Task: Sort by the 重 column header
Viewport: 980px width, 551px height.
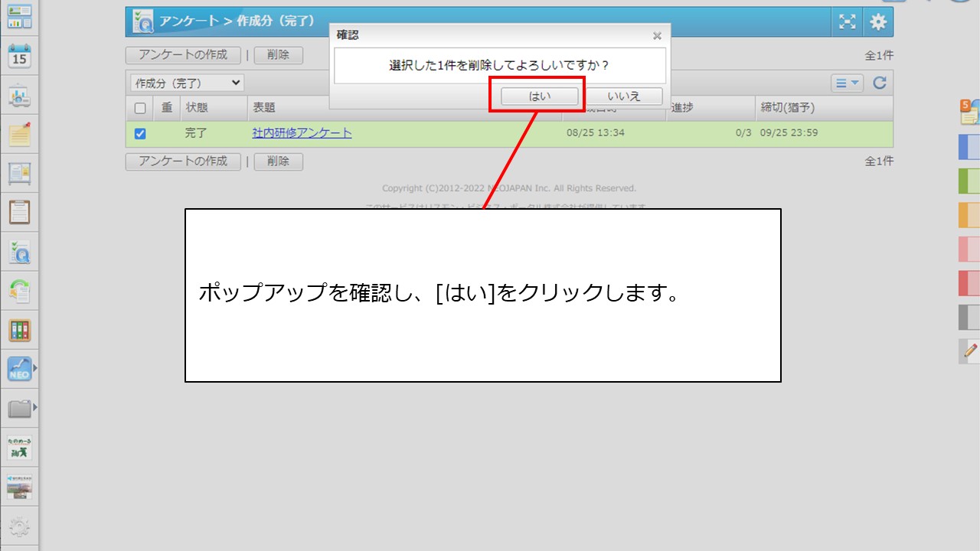Action: pyautogui.click(x=167, y=108)
